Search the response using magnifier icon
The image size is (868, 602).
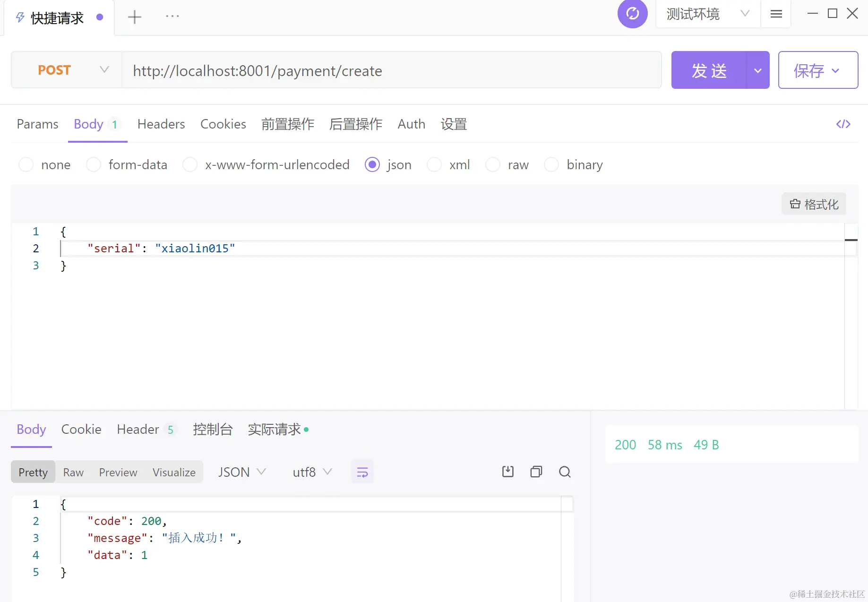[565, 472]
